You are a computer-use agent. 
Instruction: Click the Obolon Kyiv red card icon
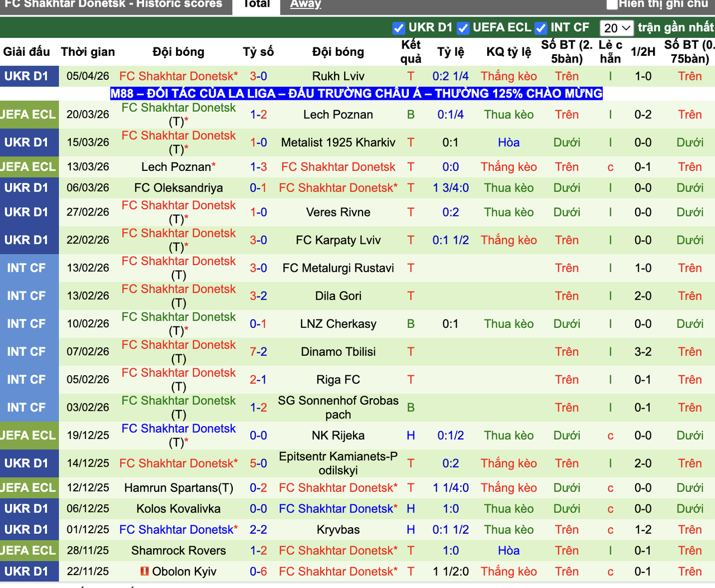145,571
